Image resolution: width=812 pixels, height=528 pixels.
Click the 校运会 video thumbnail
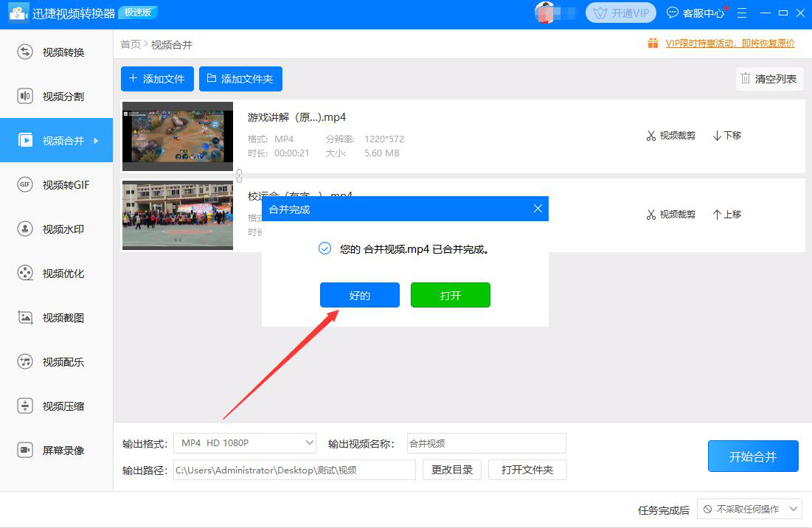pyautogui.click(x=178, y=215)
